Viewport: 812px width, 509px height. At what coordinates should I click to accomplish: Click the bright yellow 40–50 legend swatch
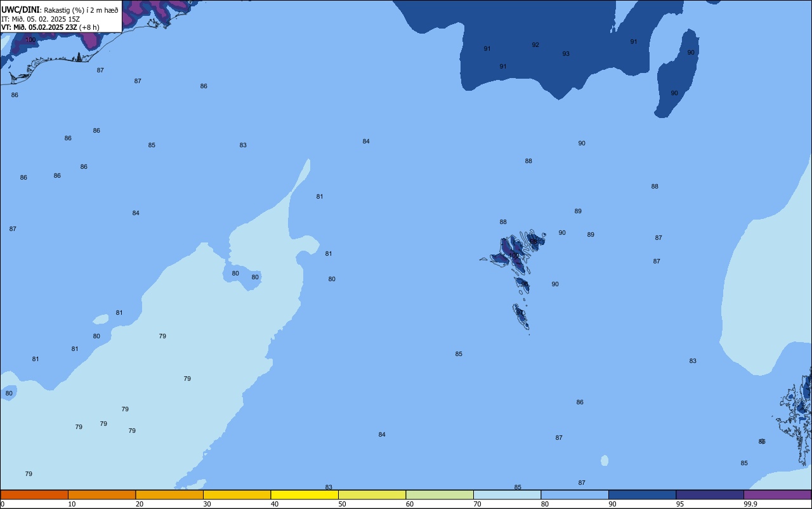304,494
